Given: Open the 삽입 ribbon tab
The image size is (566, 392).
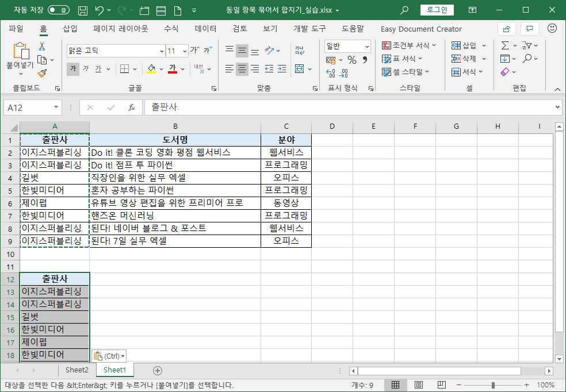Looking at the screenshot, I should (x=70, y=29).
